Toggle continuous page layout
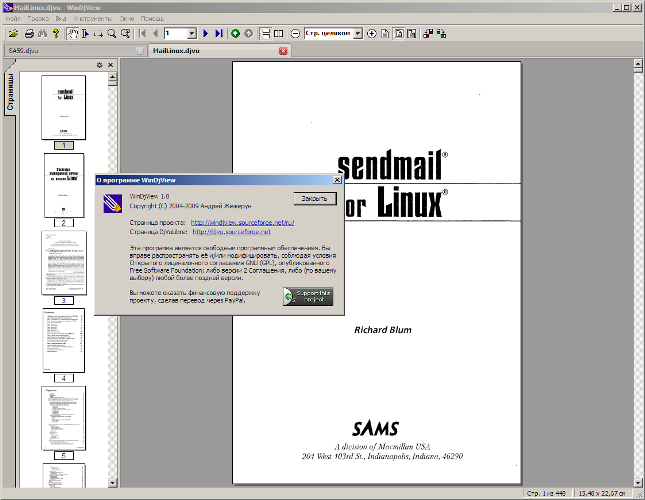 pos(266,34)
